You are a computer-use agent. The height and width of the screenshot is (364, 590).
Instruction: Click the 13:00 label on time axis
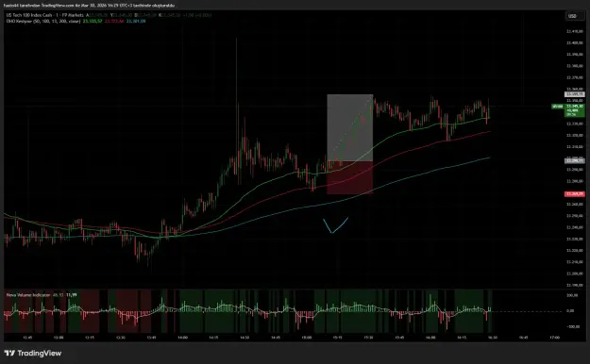coord(59,338)
